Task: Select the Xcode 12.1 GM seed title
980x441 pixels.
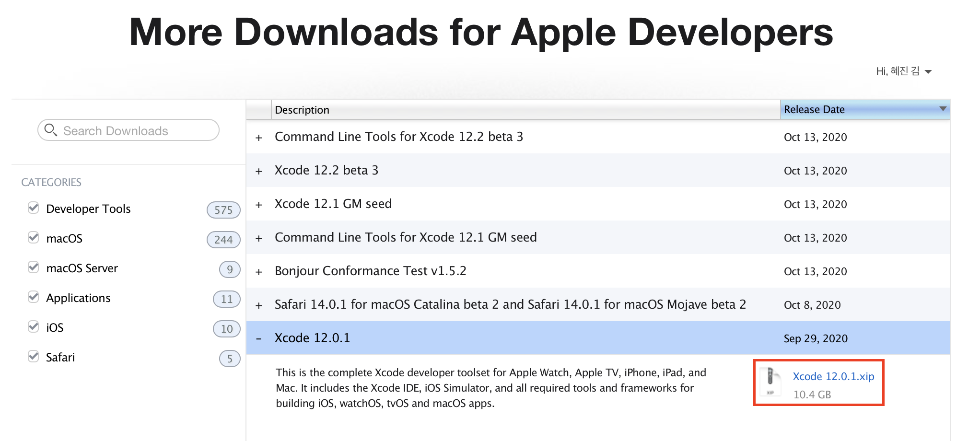Action: 333,204
